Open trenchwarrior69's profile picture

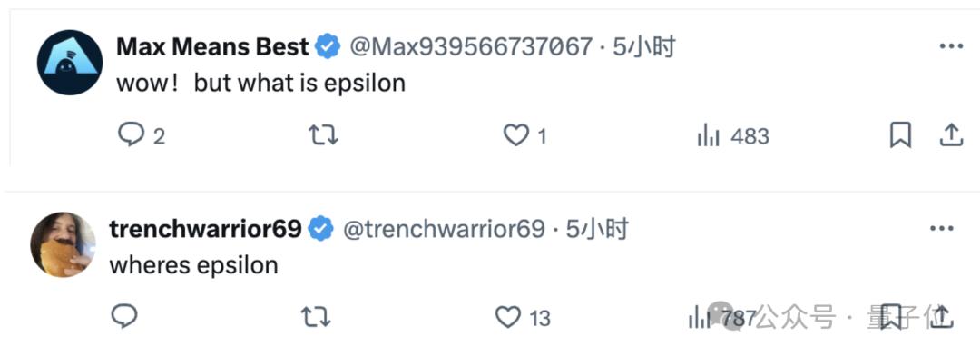[63, 244]
